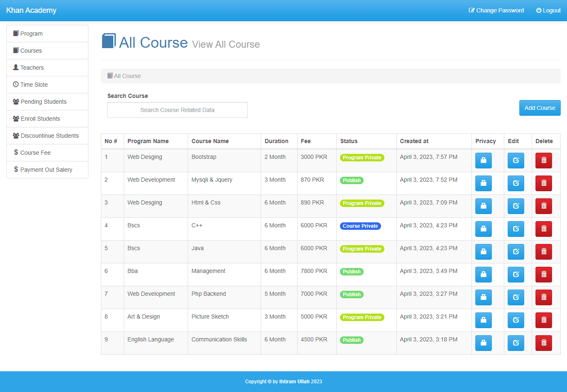
Task: Delete the Communication Skills course
Action: 543,343
